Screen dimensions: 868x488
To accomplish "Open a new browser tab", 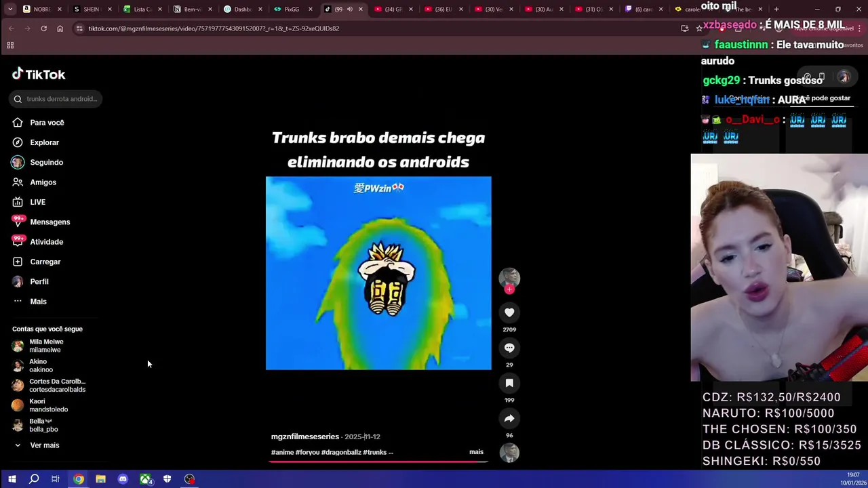I will point(776,9).
